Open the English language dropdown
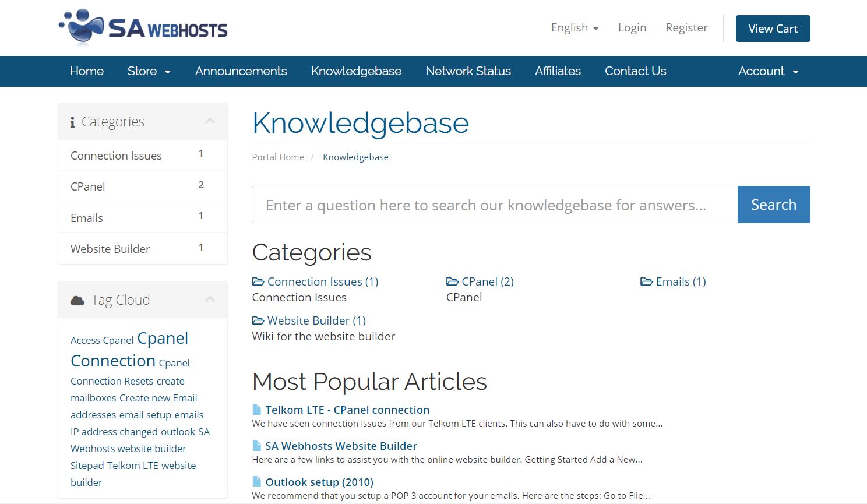The image size is (867, 504). [x=575, y=27]
